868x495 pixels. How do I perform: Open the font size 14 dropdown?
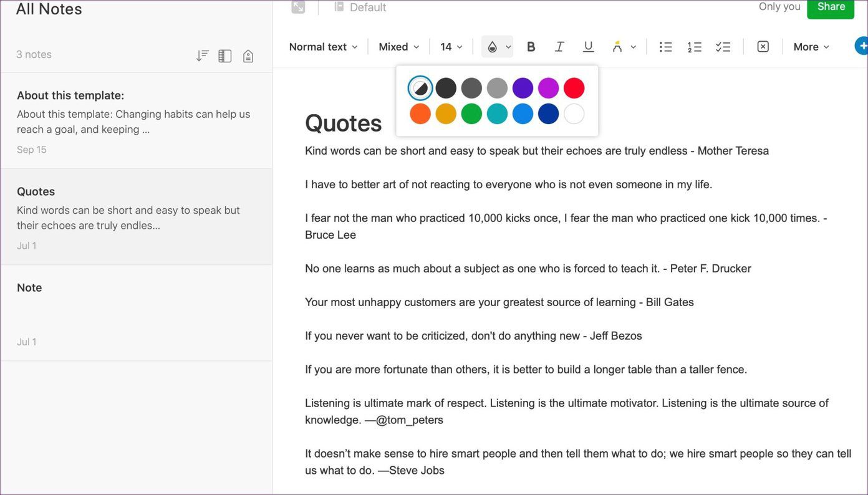pyautogui.click(x=451, y=47)
